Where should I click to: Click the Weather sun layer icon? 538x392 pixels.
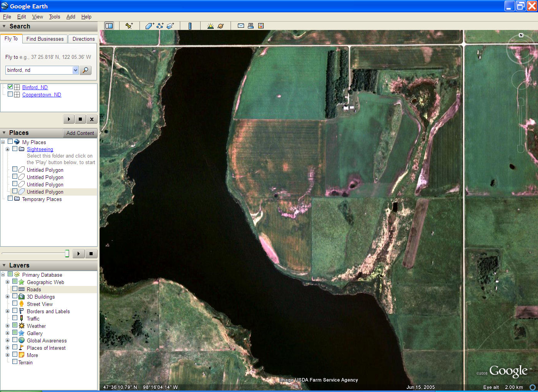pyautogui.click(x=22, y=326)
